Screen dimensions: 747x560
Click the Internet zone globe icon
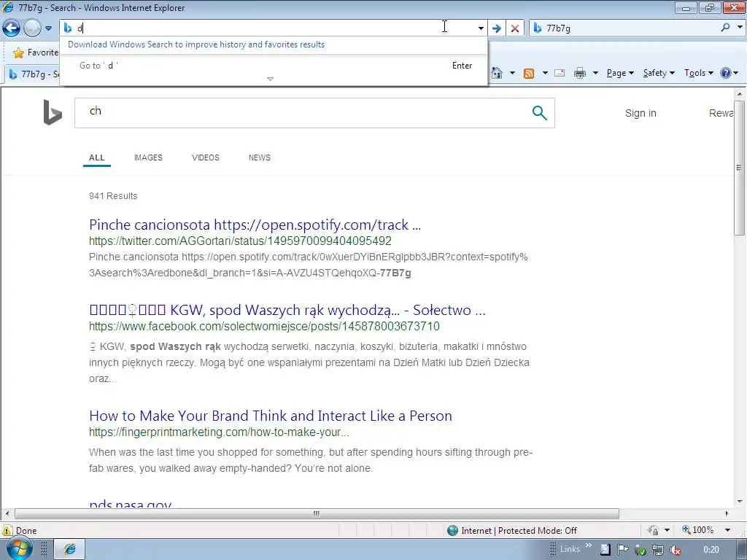tap(452, 531)
